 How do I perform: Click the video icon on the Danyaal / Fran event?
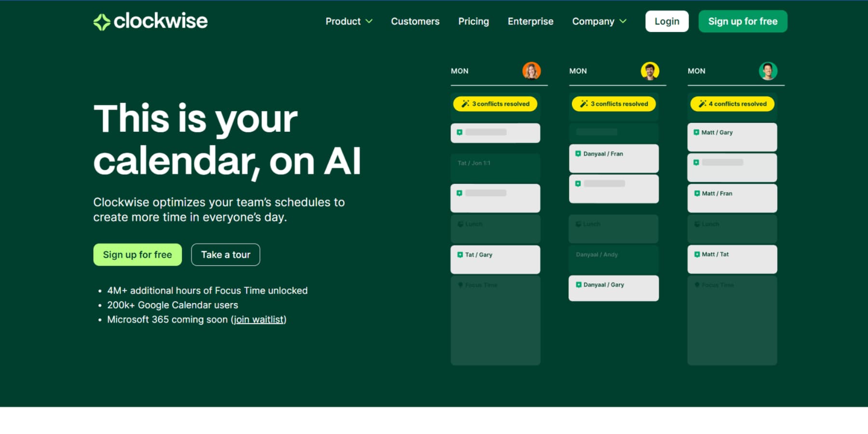pos(578,153)
